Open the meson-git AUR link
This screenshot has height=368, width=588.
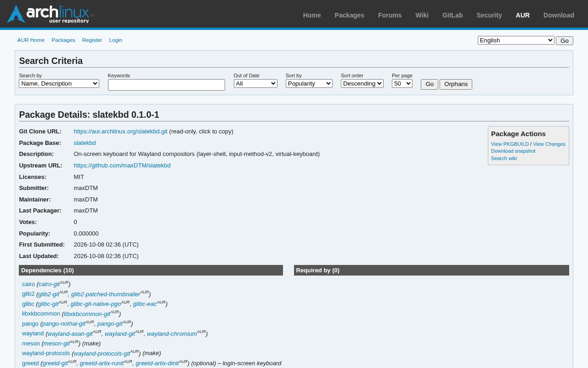[57, 344]
